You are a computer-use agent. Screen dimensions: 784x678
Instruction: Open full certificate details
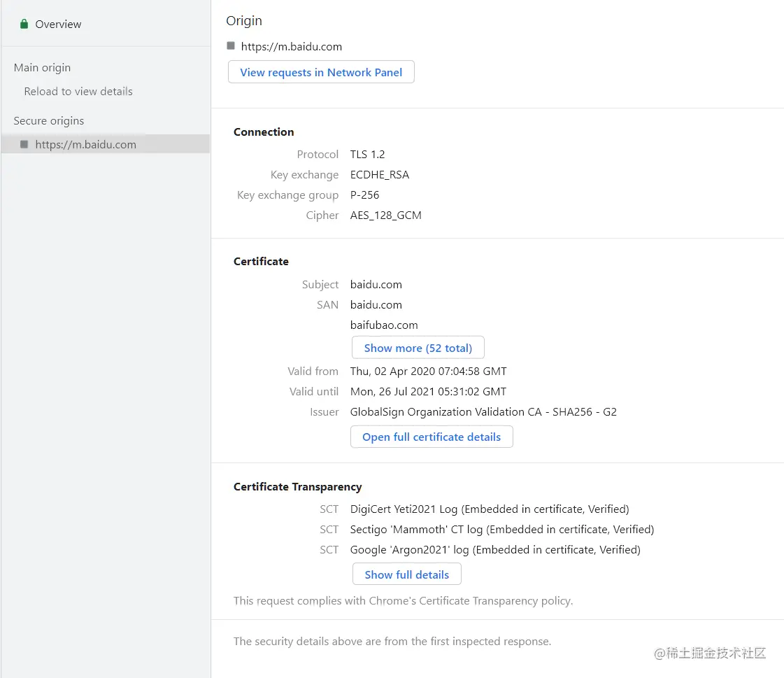pyautogui.click(x=431, y=437)
